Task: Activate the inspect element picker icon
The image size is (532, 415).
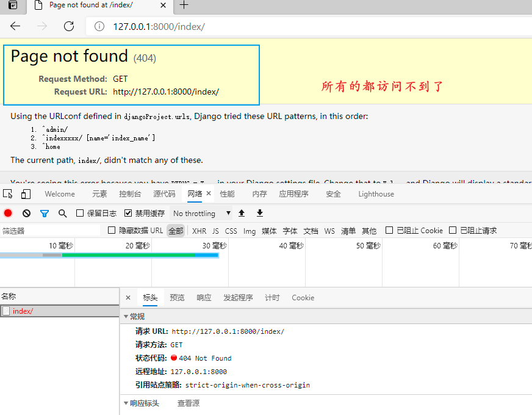Action: 8,193
